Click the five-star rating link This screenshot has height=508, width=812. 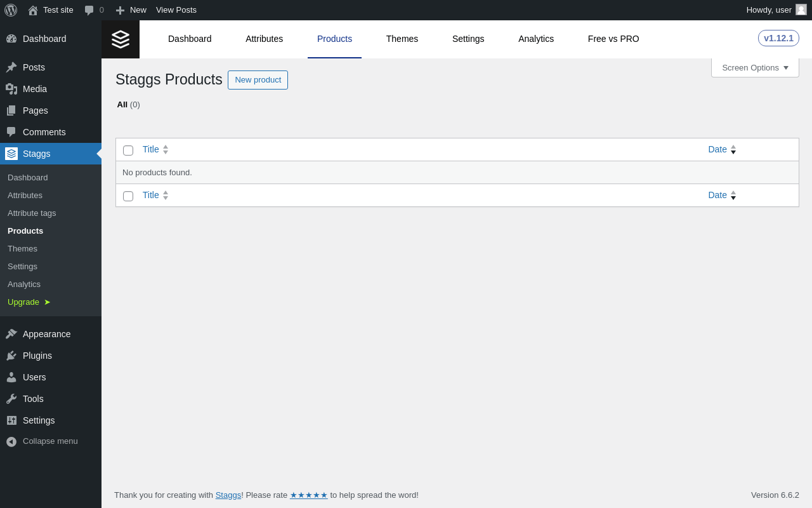point(308,495)
